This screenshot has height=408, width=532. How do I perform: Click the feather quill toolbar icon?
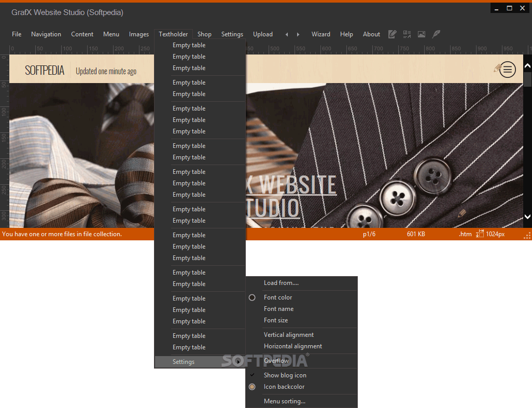coord(436,34)
